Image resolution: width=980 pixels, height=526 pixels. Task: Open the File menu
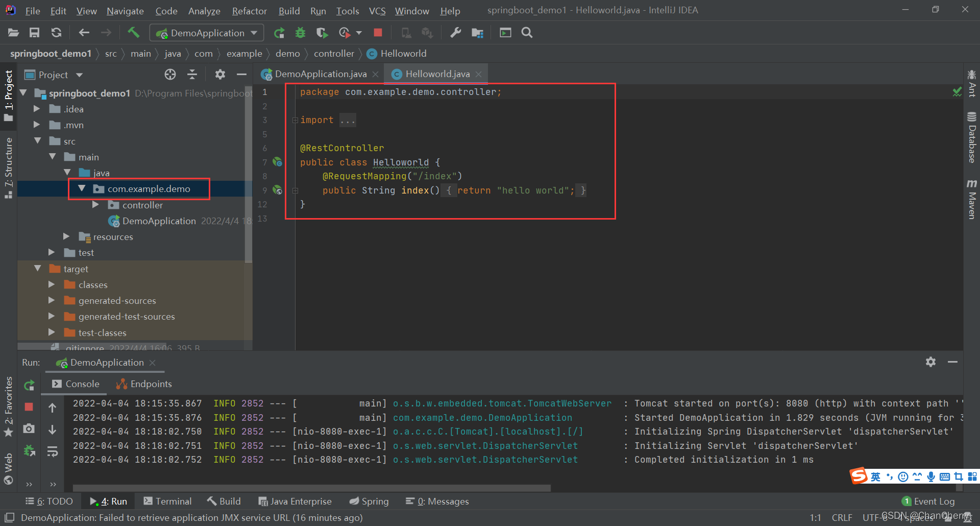(x=32, y=11)
